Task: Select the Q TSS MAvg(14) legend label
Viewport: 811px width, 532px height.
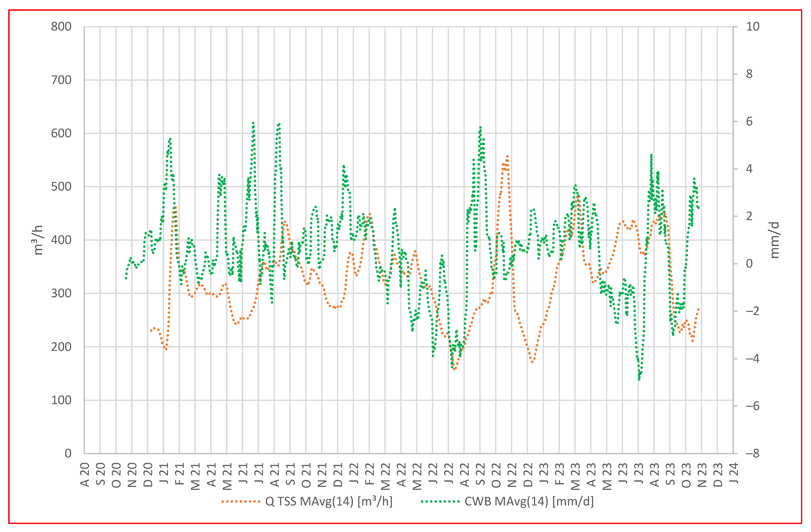Action: (x=328, y=502)
